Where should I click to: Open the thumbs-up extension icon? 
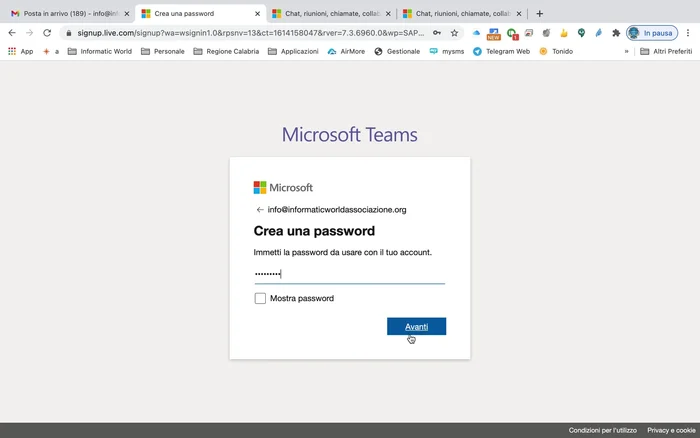564,33
